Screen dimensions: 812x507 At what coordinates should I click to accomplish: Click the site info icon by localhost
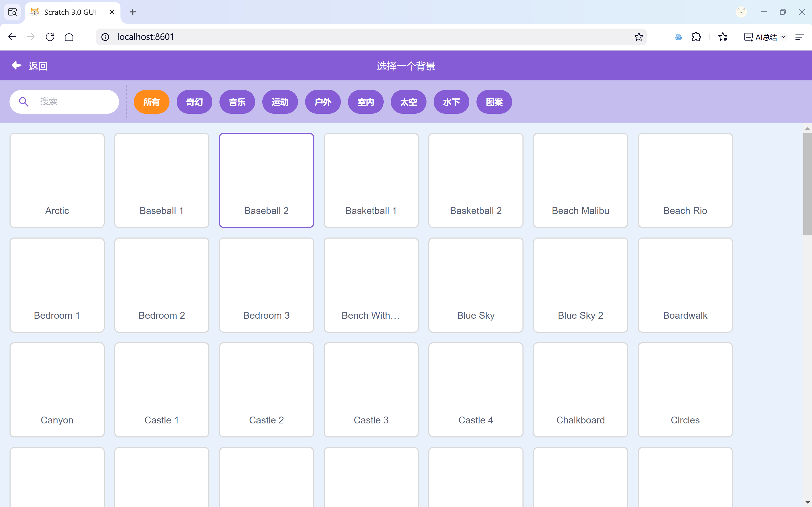(105, 37)
